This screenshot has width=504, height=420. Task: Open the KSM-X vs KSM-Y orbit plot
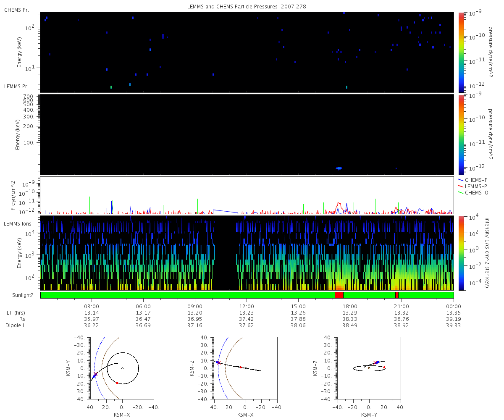122,368
